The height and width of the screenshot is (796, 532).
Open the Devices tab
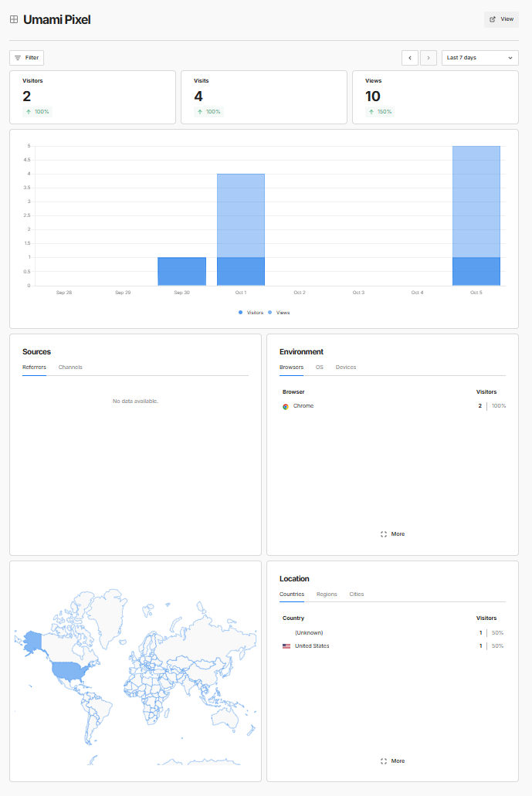(346, 368)
